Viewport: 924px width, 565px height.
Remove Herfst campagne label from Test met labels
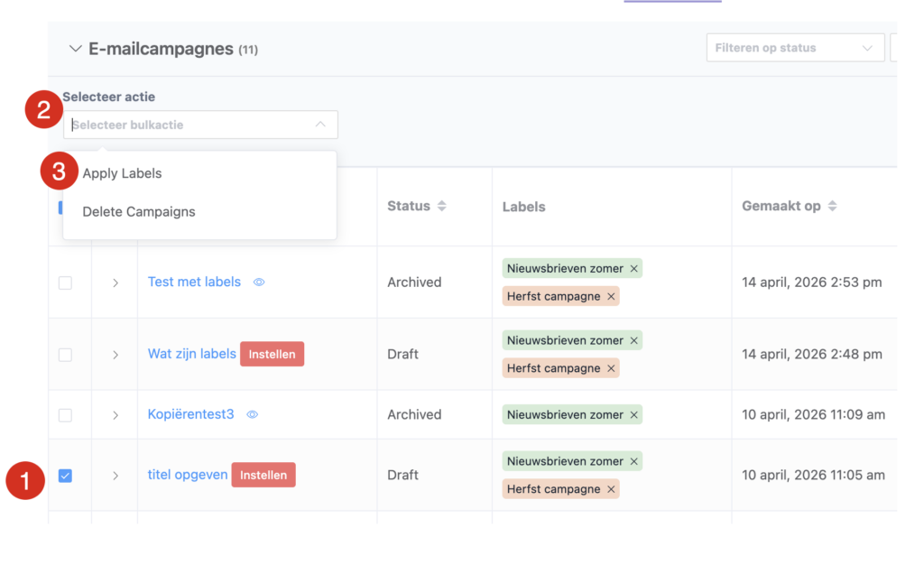click(611, 296)
